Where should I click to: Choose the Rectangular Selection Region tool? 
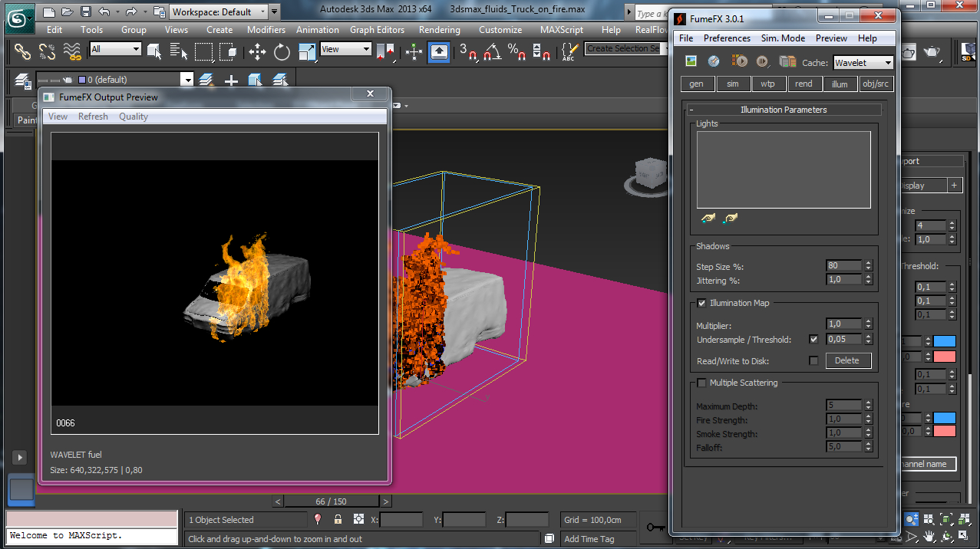pos(203,51)
